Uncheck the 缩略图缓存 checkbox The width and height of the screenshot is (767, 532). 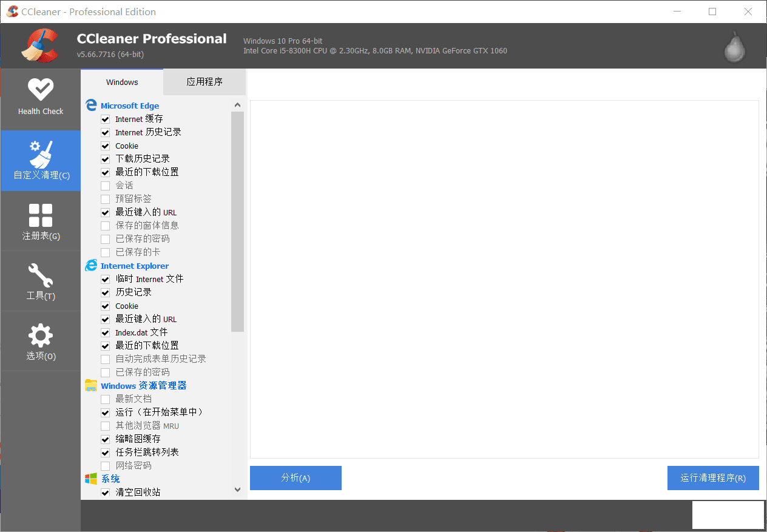106,439
